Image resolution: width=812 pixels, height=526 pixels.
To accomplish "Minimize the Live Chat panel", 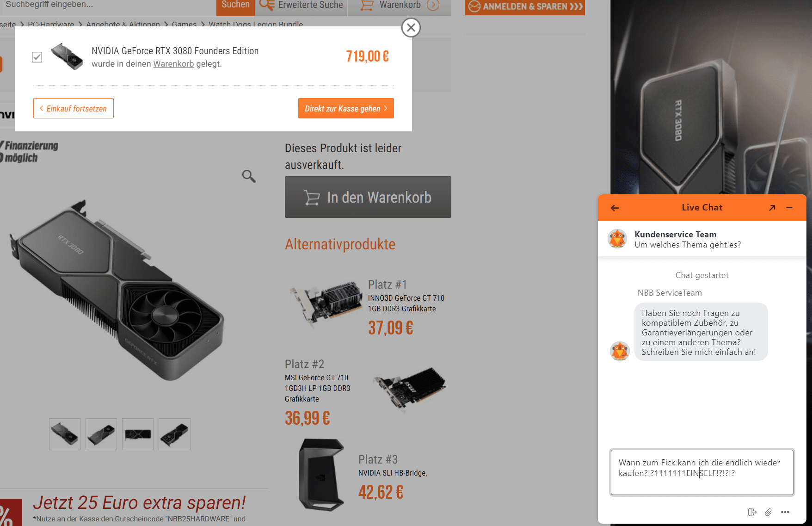I will pos(789,208).
